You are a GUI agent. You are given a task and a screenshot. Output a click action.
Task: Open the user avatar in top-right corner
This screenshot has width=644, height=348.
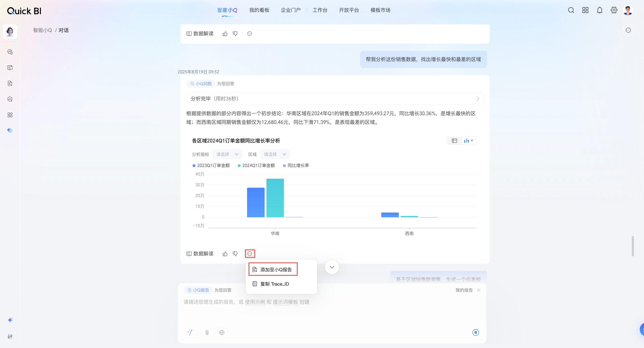tap(628, 10)
